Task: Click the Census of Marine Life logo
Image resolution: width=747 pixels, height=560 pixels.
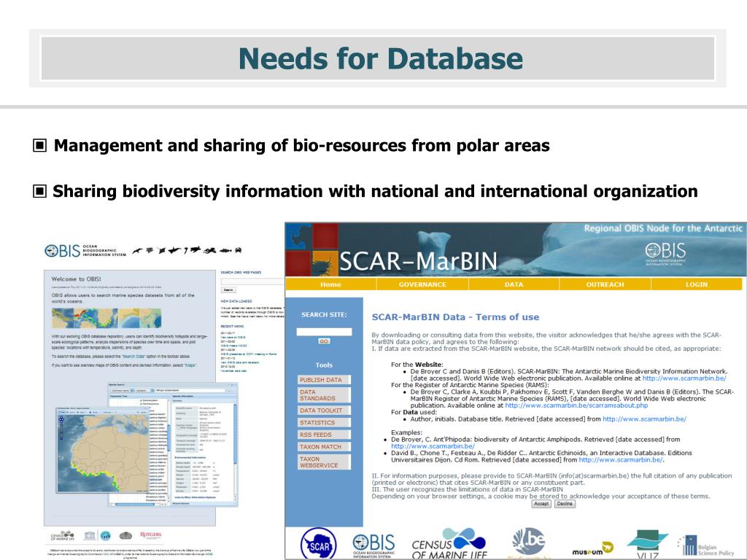Action: point(449,544)
